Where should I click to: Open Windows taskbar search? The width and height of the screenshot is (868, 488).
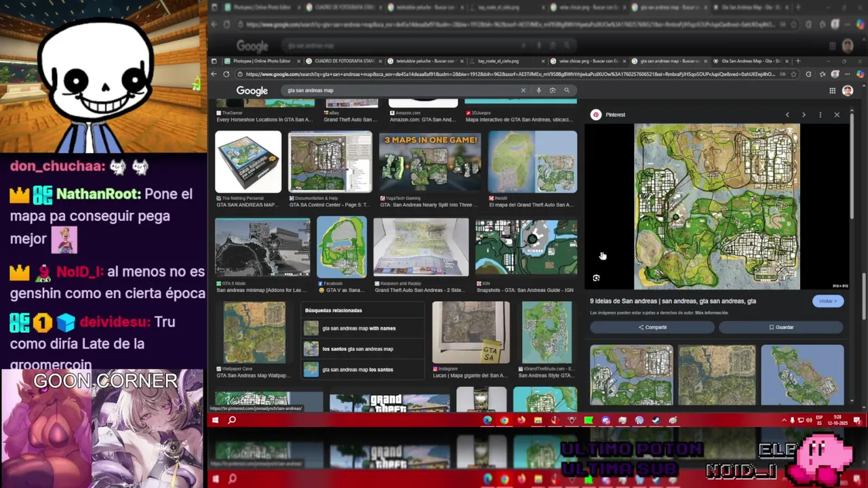click(x=232, y=420)
